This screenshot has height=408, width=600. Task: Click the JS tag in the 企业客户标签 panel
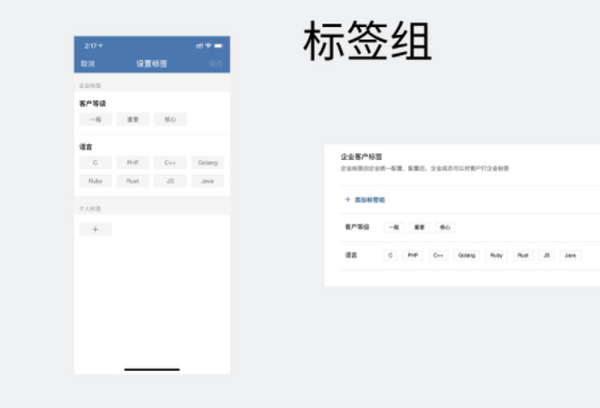click(x=546, y=255)
